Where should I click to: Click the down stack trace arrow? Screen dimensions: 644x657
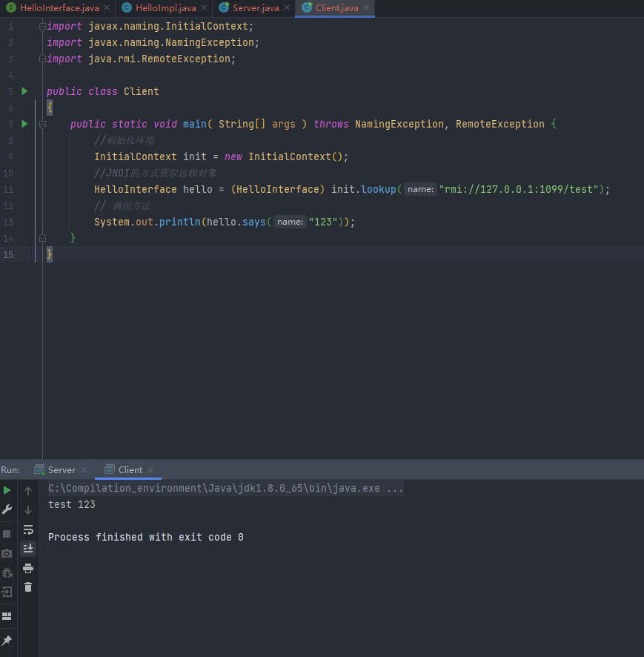pos(28,510)
